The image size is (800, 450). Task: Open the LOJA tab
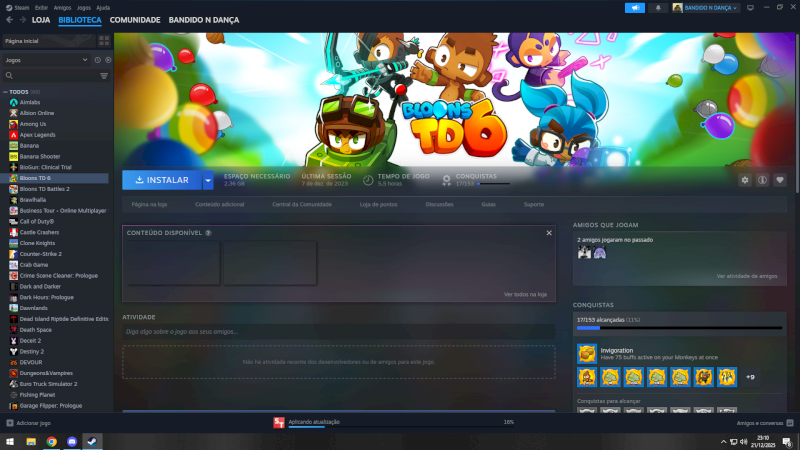[x=41, y=20]
